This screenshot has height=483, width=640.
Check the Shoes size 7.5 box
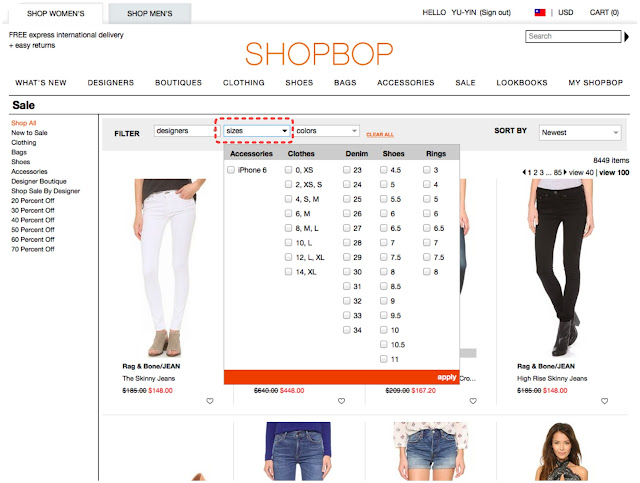coord(384,257)
